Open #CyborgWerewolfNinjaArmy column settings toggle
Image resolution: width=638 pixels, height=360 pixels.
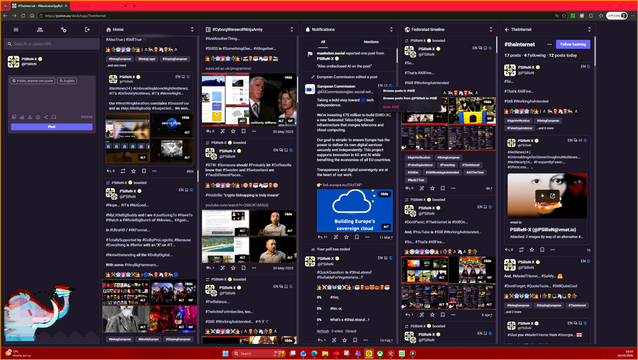pyautogui.click(x=291, y=30)
